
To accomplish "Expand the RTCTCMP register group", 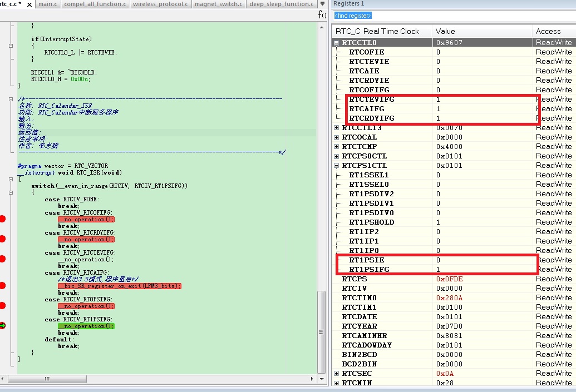I will coord(336,146).
